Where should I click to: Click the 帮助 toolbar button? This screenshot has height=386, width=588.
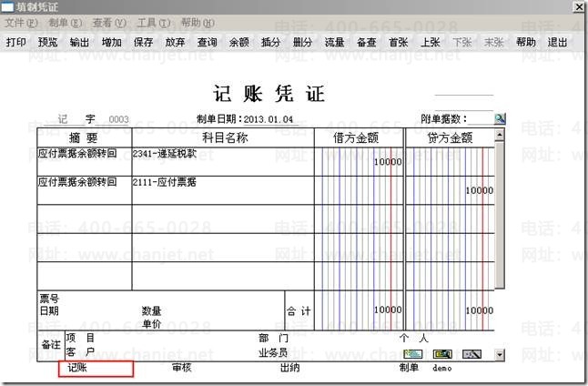point(526,42)
